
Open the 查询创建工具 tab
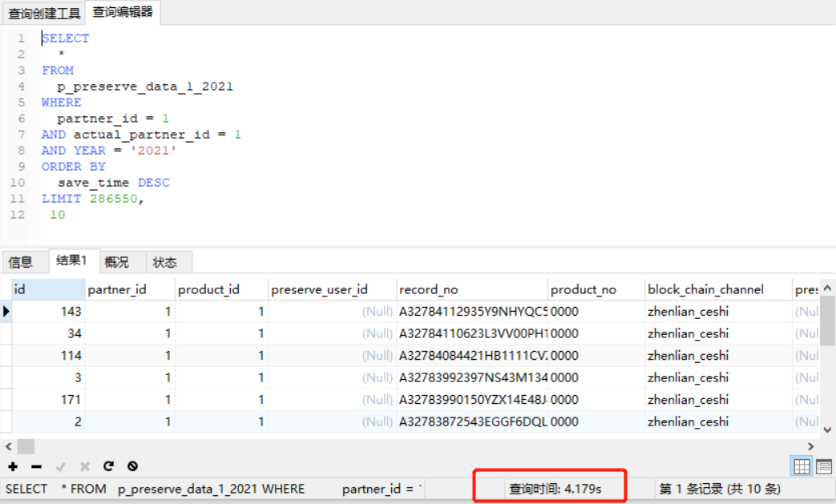(44, 14)
